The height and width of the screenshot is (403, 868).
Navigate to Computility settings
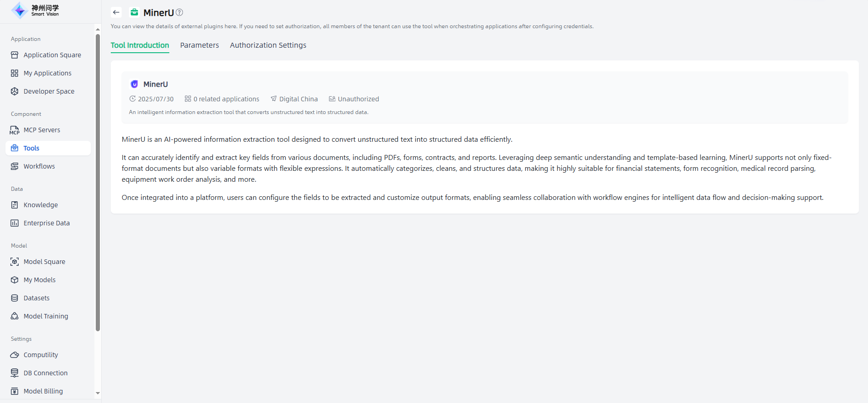40,355
